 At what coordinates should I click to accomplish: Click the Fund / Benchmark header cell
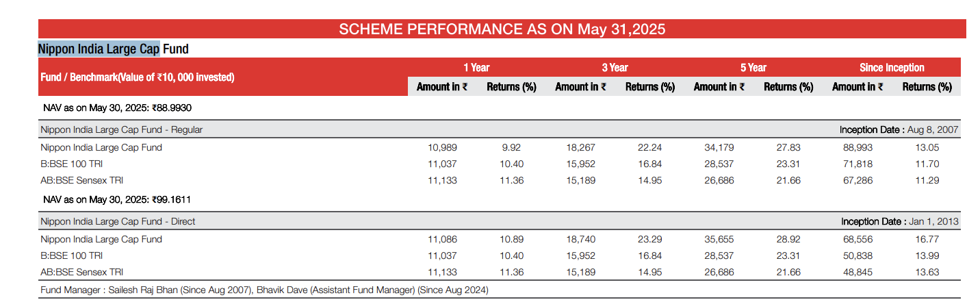click(x=138, y=77)
